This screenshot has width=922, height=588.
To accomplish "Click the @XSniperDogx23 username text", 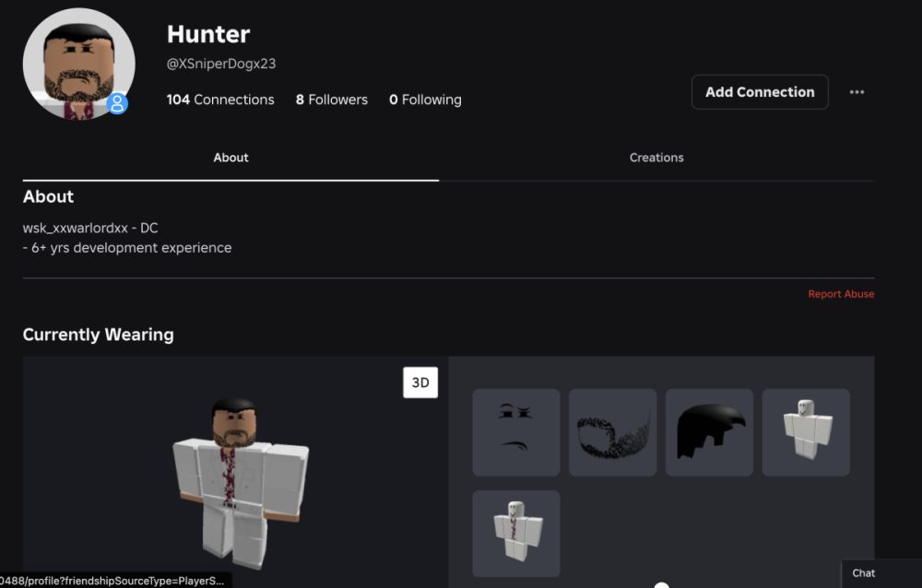I will click(x=221, y=65).
